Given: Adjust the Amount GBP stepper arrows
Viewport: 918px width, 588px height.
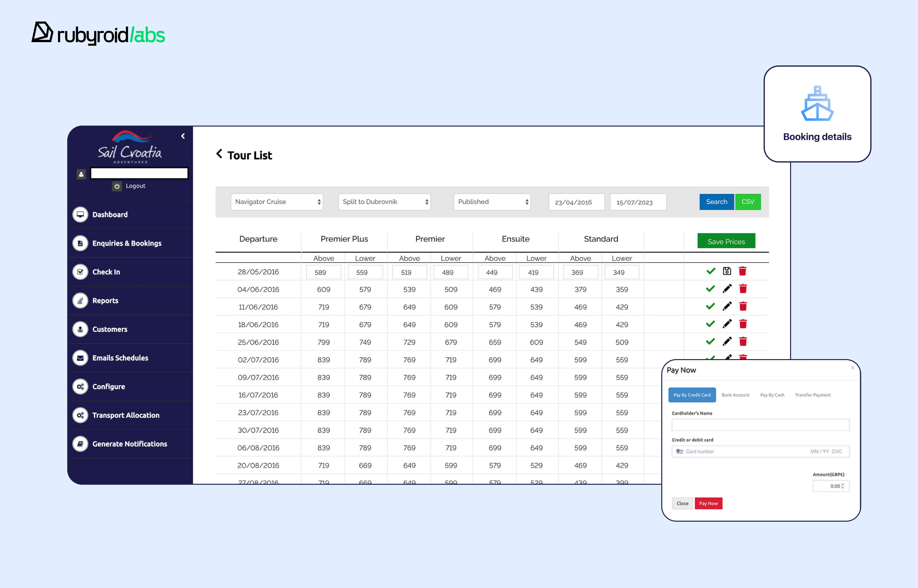Looking at the screenshot, I should tap(842, 486).
